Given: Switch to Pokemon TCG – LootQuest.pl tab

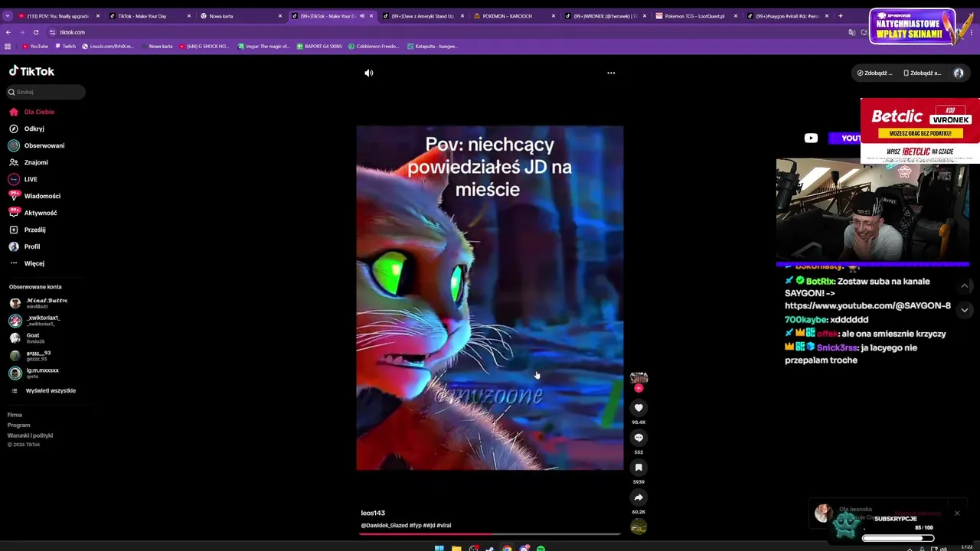Looking at the screenshot, I should tap(696, 16).
